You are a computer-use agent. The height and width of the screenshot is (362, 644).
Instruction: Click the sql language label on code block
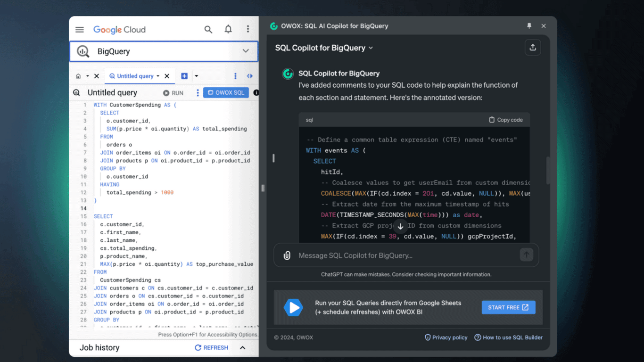click(309, 120)
